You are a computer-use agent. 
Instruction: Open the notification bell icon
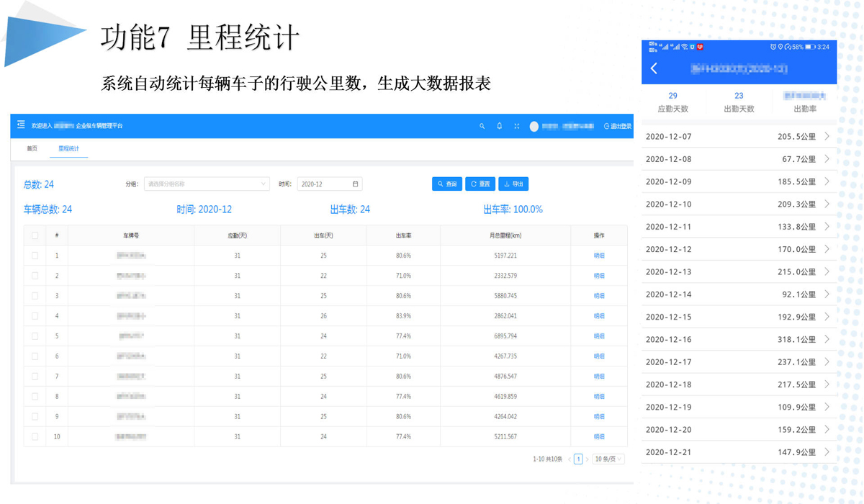pyautogui.click(x=499, y=126)
